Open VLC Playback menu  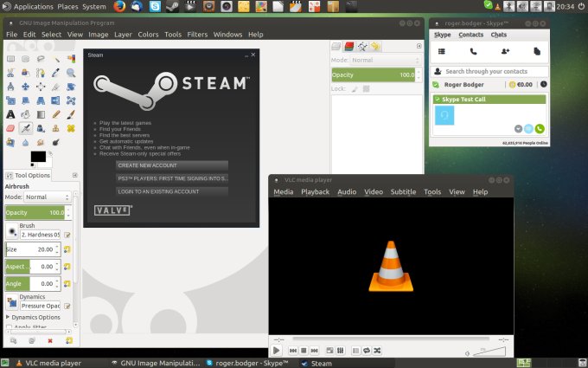(x=315, y=191)
